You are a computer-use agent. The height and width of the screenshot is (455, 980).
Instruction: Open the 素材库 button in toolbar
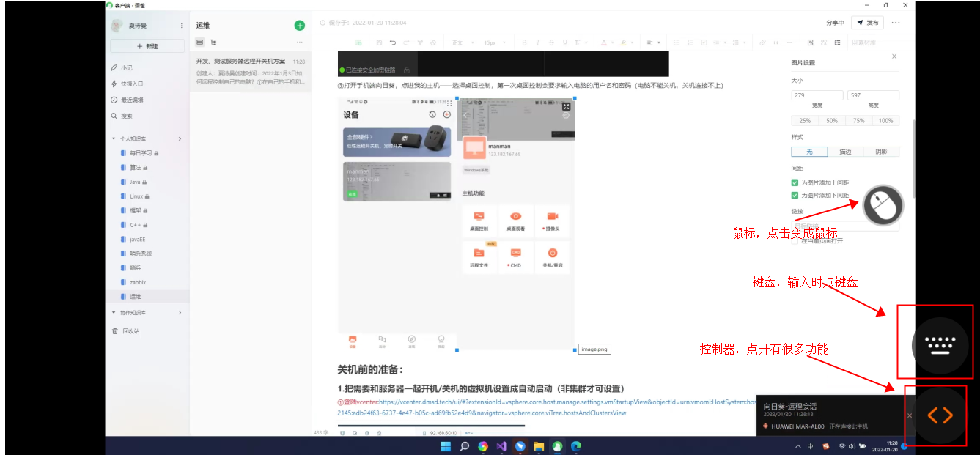pos(864,42)
